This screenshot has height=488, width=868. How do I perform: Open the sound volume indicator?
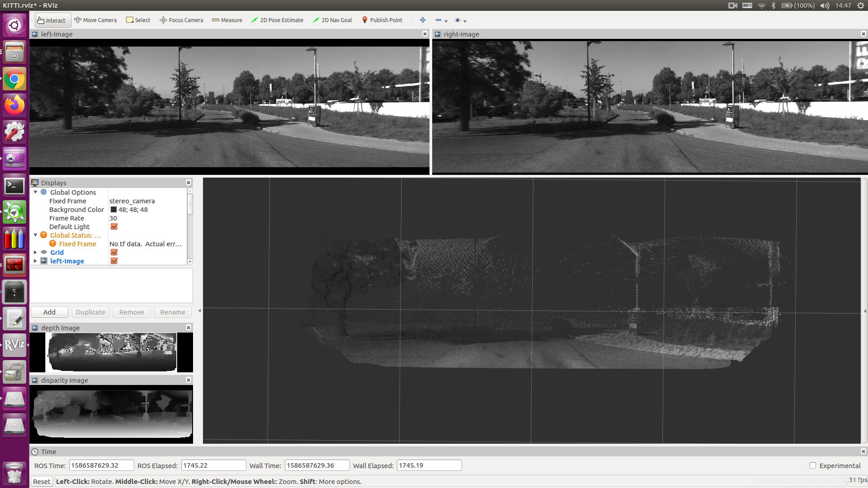point(825,5)
